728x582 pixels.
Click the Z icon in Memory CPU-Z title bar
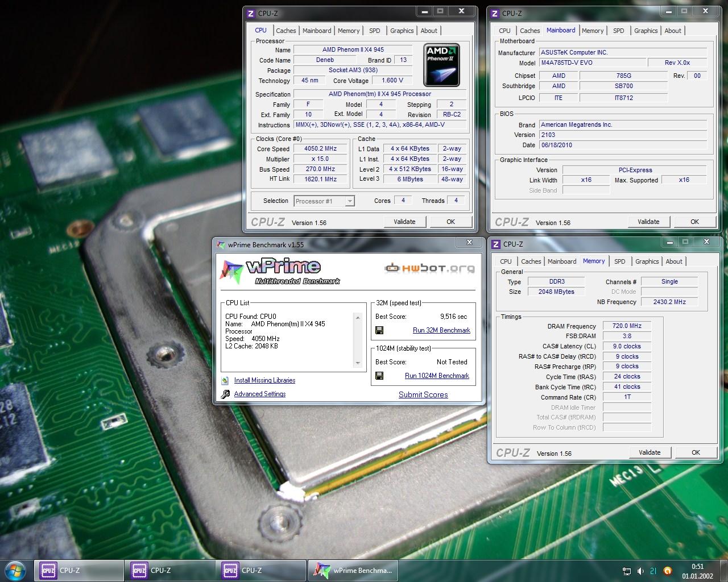pos(495,244)
